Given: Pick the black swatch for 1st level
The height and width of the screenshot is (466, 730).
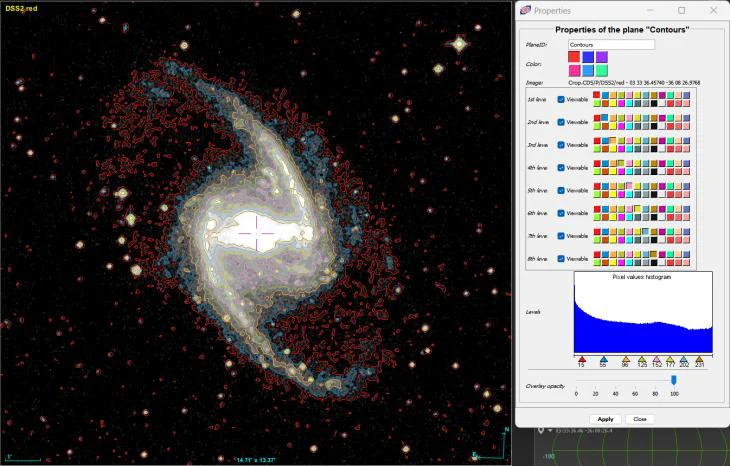Looking at the screenshot, I should [x=654, y=103].
